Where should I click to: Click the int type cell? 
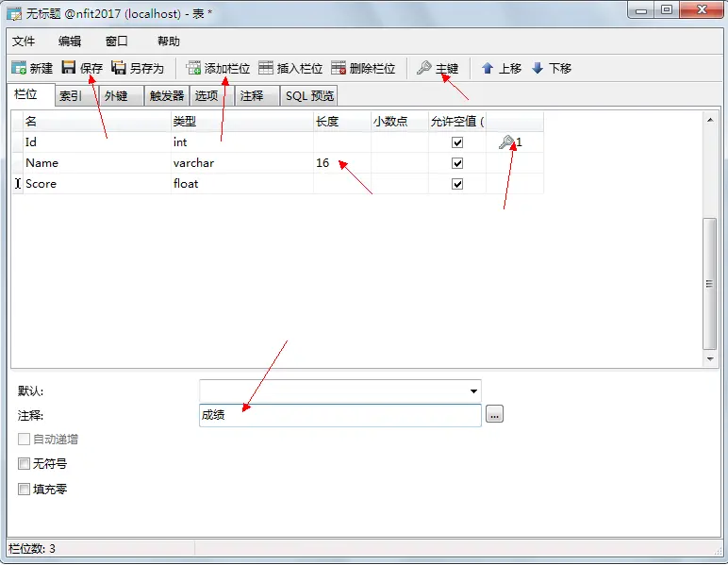tap(242, 142)
